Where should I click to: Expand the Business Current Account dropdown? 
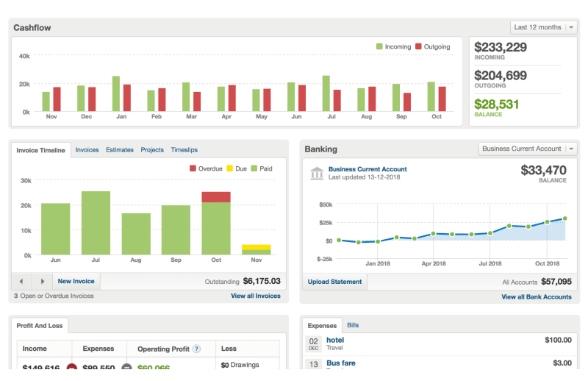tap(527, 149)
